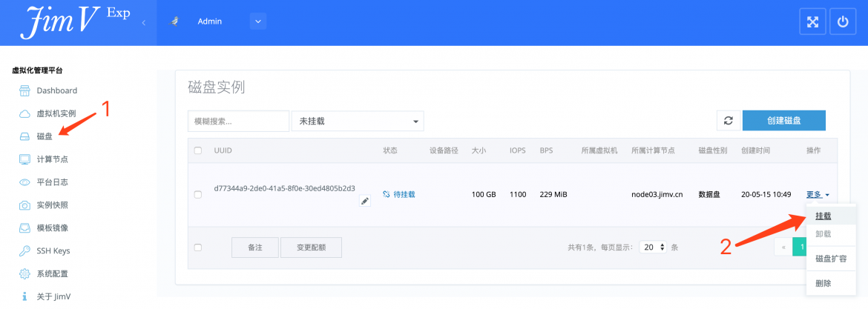Open the About JimV info icon
868x309 pixels.
coord(24,297)
